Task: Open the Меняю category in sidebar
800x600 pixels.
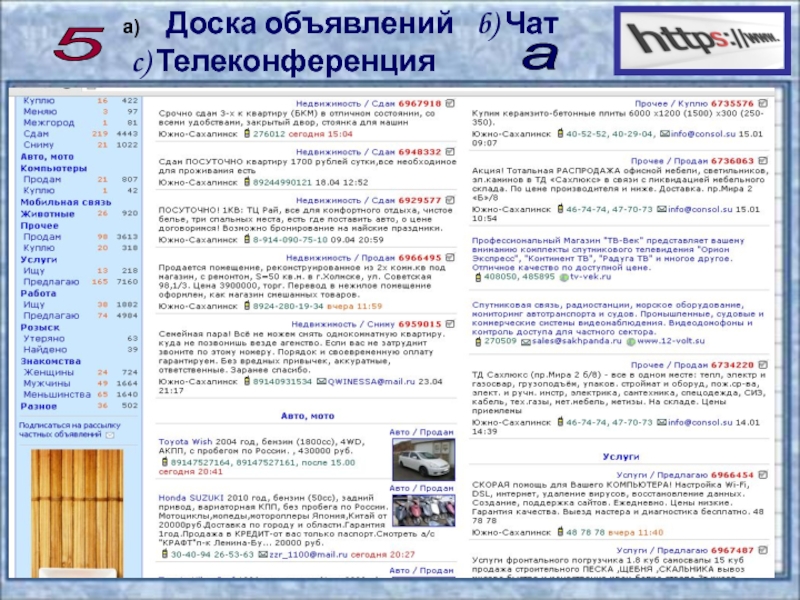Action: pyautogui.click(x=40, y=112)
